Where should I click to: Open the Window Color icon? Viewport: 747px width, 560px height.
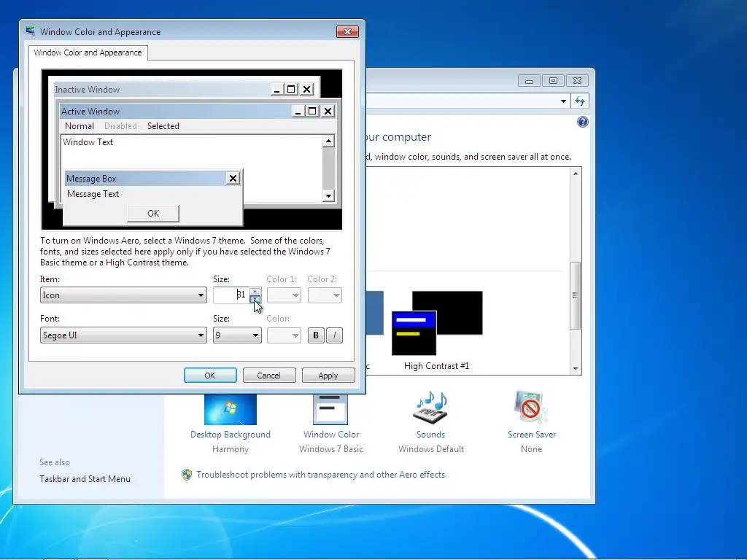pyautogui.click(x=330, y=410)
